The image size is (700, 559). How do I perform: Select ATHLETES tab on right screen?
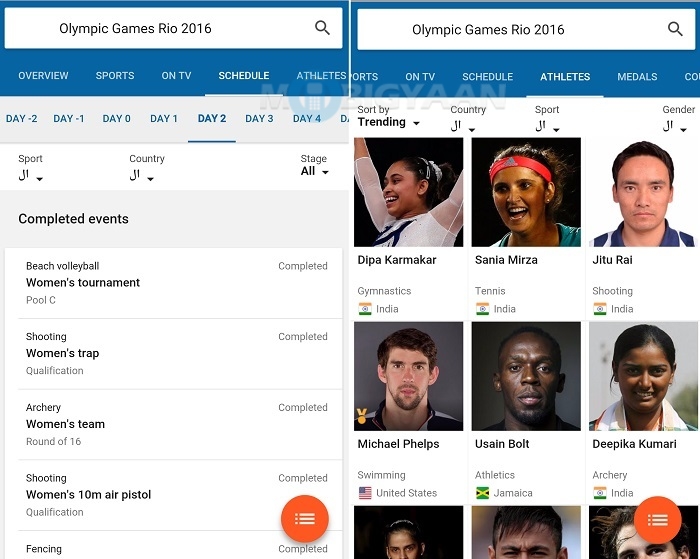pyautogui.click(x=565, y=77)
